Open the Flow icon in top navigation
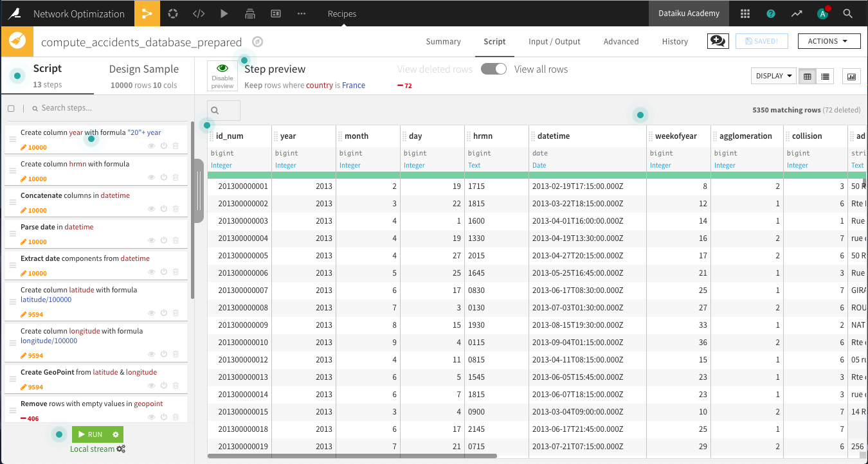868x464 pixels. 147,13
